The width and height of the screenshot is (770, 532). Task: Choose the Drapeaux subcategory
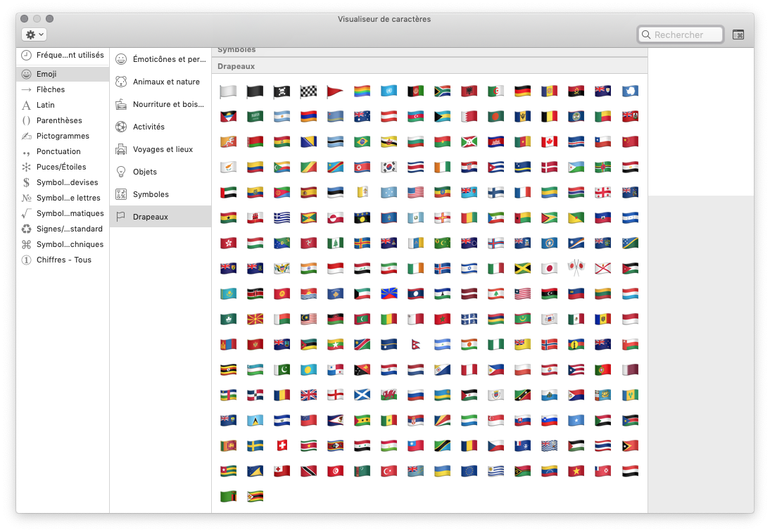[x=160, y=217]
